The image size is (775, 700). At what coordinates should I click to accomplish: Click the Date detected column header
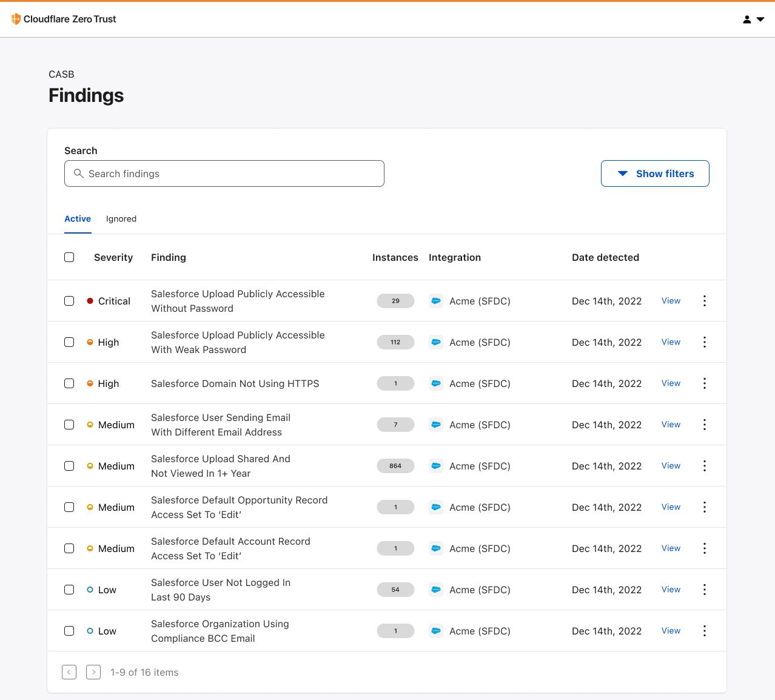point(605,257)
